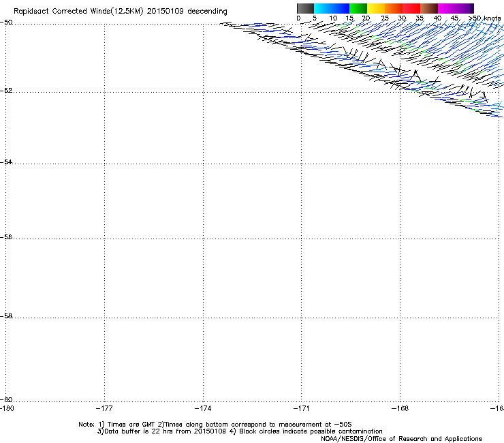
Task: Click the brown 35-40 knots color swatch
Action: pyautogui.click(x=429, y=8)
